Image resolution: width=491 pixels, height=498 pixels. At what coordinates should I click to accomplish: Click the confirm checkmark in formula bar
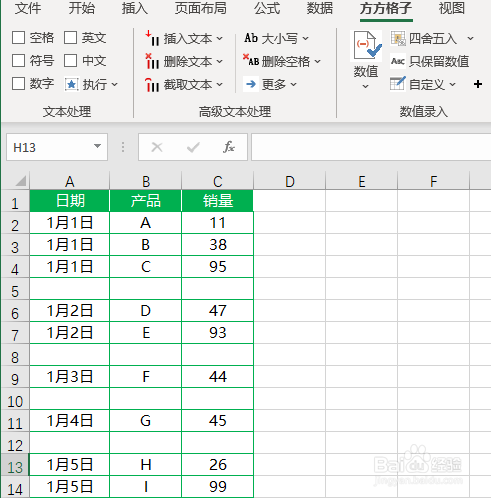[x=193, y=147]
